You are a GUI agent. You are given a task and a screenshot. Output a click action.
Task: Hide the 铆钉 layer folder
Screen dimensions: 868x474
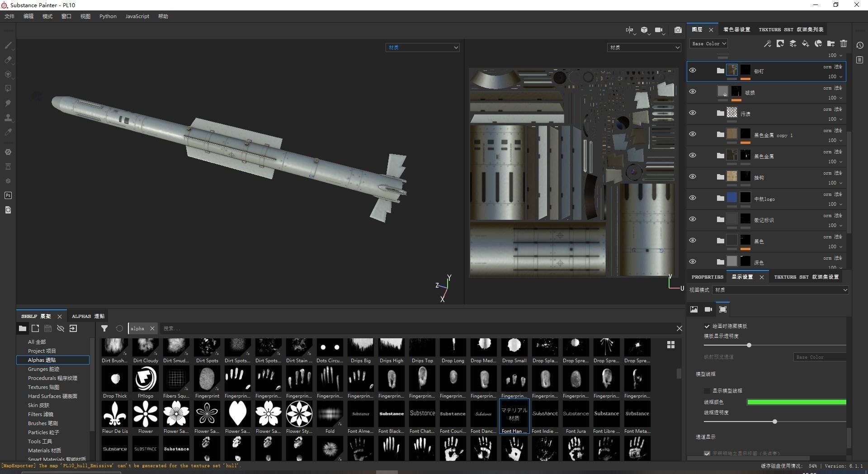pyautogui.click(x=693, y=70)
